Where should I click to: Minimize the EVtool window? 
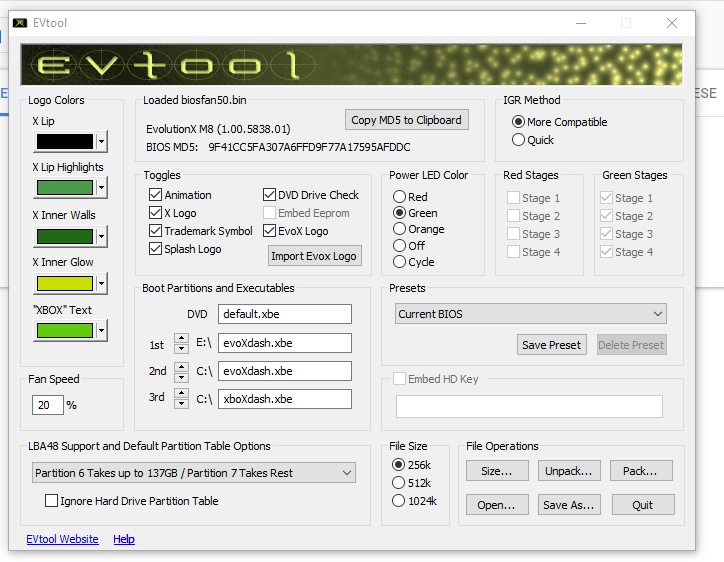coord(581,23)
